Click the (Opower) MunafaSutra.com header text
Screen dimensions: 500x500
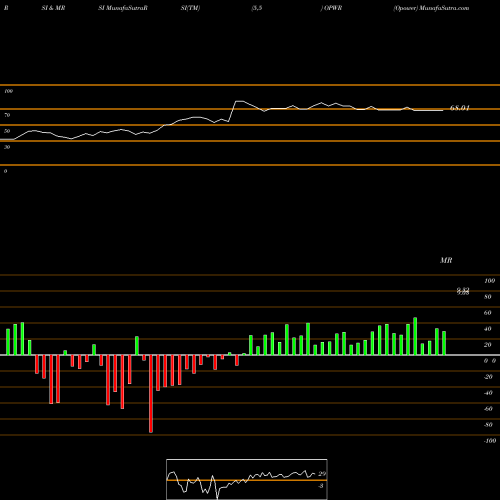431,8
